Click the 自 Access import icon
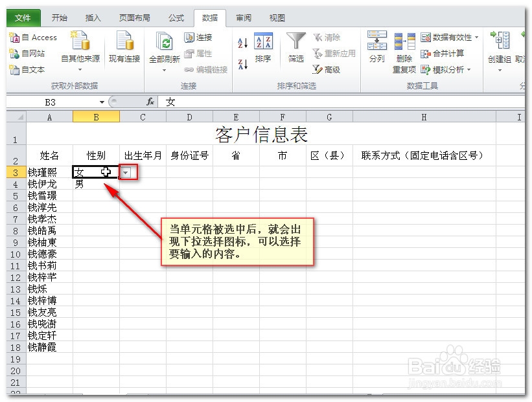 [14, 38]
